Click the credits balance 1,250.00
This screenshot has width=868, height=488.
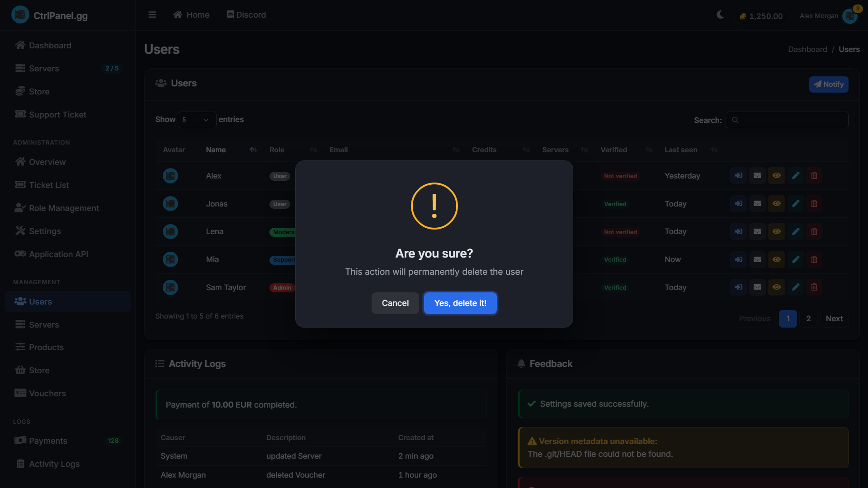(761, 16)
